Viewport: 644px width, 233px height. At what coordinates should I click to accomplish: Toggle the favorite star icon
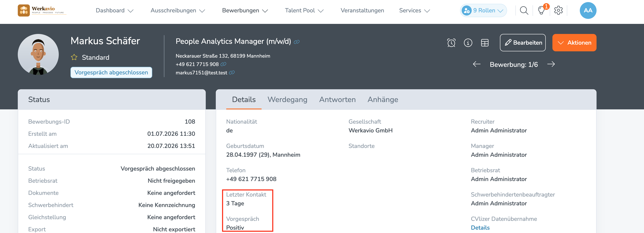[x=74, y=57]
